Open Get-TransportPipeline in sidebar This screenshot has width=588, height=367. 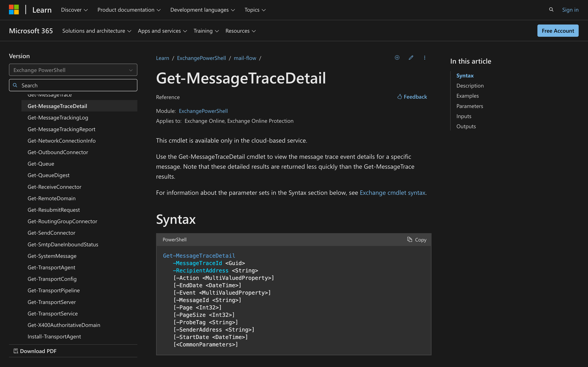54,291
